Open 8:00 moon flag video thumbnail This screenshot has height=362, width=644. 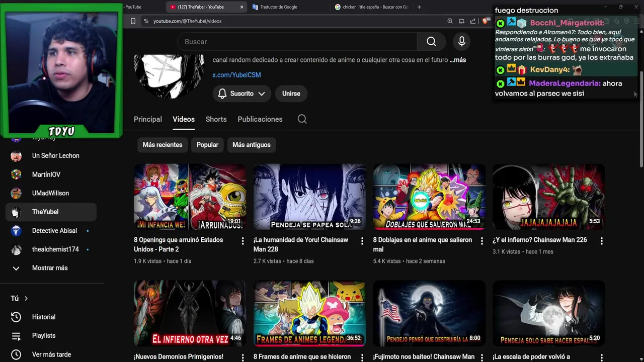pyautogui.click(x=429, y=314)
